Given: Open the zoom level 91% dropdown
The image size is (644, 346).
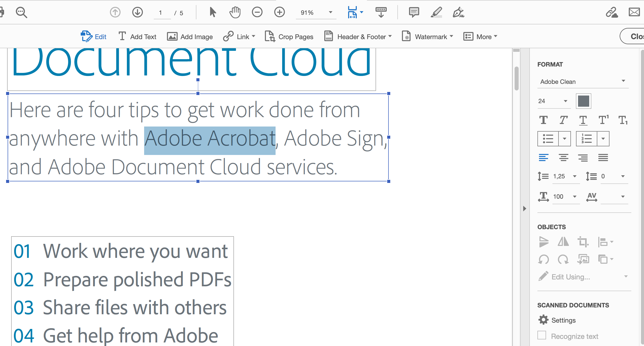Looking at the screenshot, I should point(316,12).
